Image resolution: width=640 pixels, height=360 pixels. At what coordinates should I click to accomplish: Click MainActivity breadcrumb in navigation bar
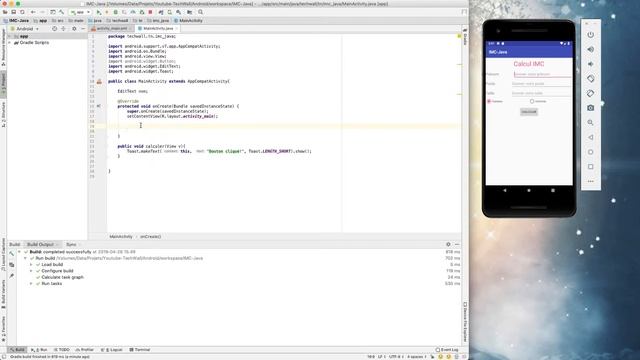(x=188, y=20)
